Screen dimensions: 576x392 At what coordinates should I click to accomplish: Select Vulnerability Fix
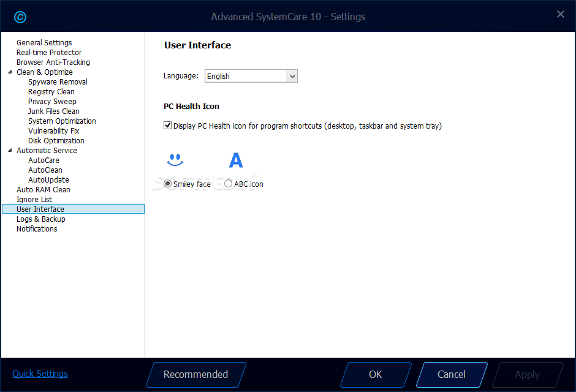coord(54,131)
